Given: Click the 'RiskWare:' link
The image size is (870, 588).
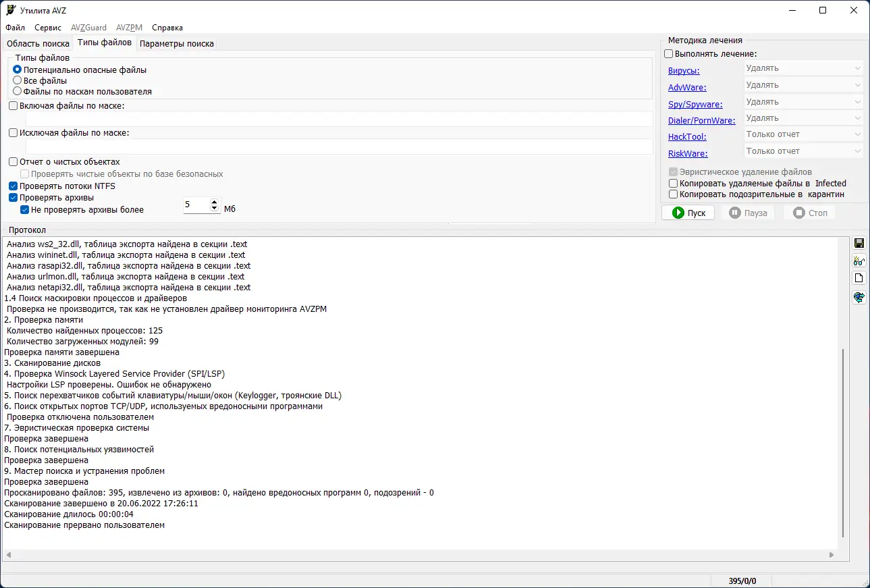Looking at the screenshot, I should tap(688, 154).
